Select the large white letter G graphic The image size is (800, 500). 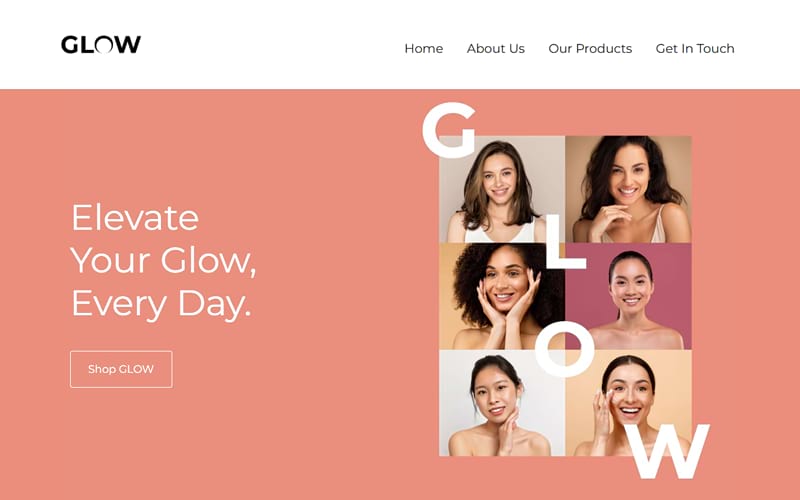449,130
